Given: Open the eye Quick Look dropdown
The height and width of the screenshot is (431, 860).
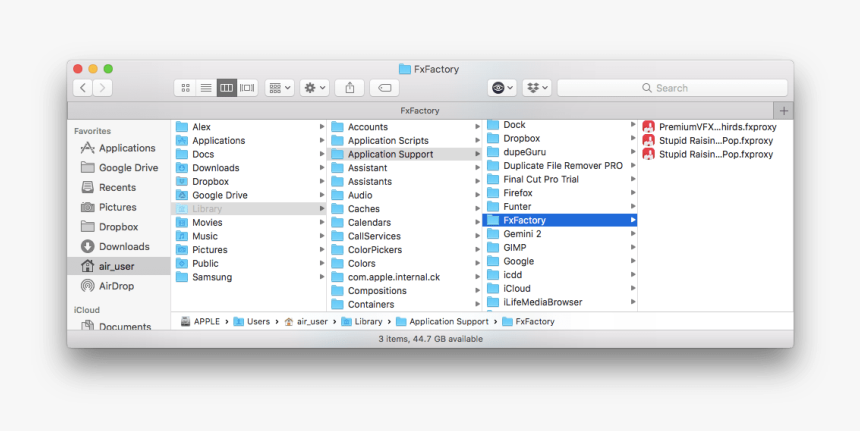Looking at the screenshot, I should click(502, 88).
